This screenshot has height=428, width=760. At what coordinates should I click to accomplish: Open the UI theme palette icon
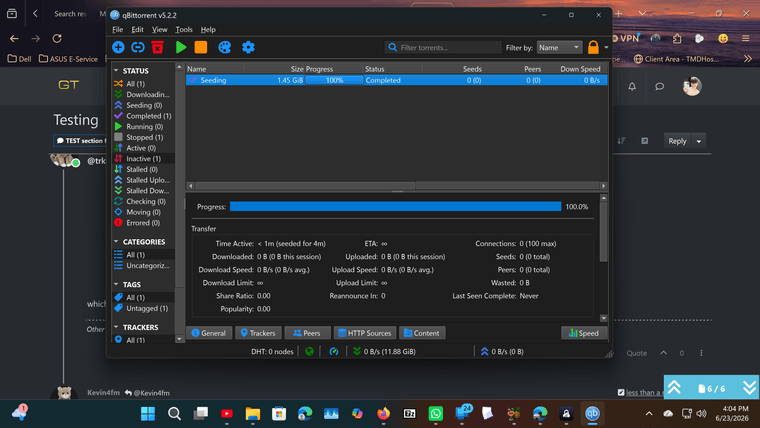pos(224,47)
